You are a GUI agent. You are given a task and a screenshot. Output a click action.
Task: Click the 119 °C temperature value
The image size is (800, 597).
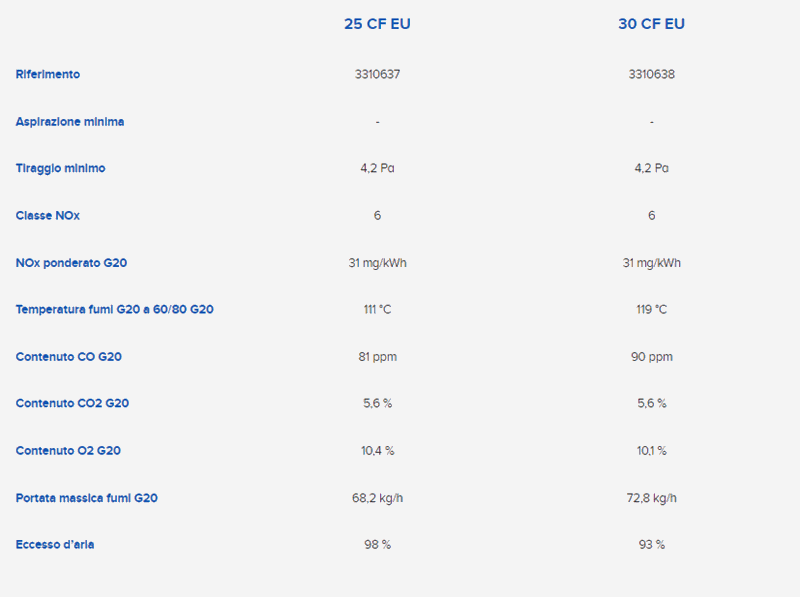651,310
